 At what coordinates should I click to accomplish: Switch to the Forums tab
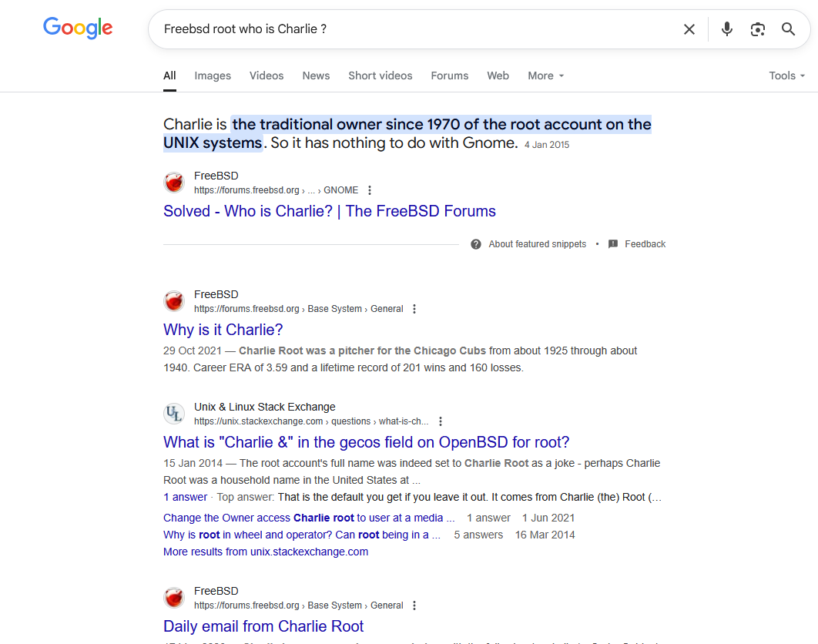coord(450,75)
